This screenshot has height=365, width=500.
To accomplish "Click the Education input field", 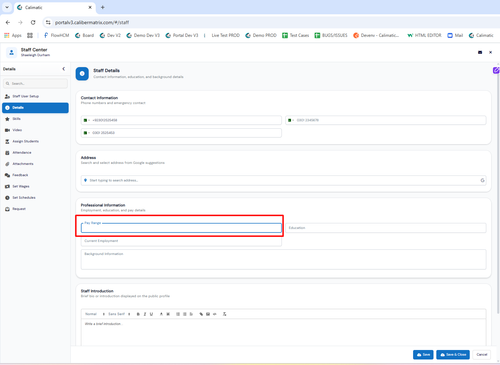I will pos(386,228).
